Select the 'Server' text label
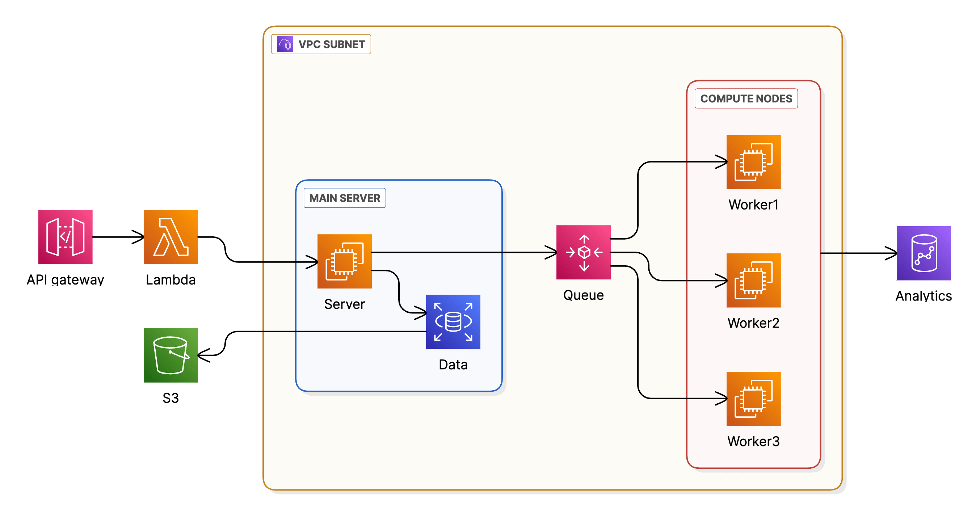The height and width of the screenshot is (518, 980). pos(345,304)
